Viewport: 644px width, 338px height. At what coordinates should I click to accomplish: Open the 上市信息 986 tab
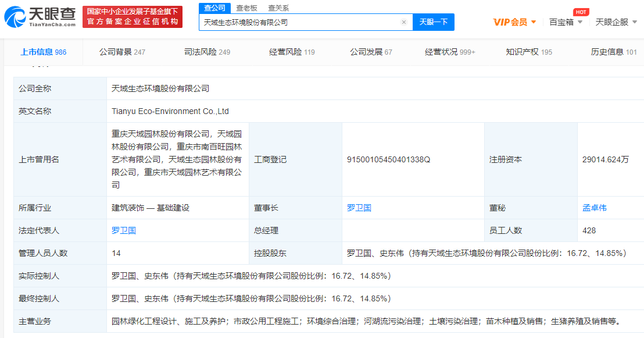point(44,52)
